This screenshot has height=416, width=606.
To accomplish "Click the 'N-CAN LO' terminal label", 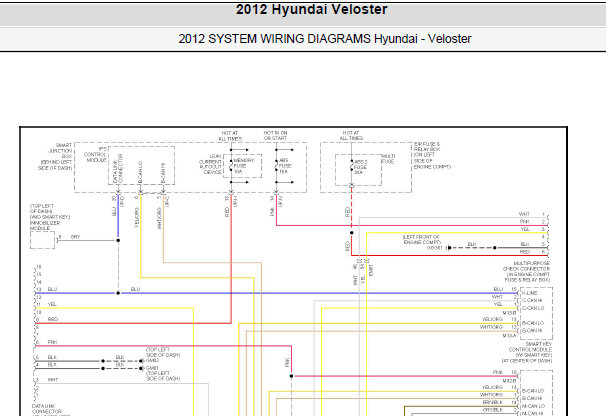I will [x=533, y=406].
